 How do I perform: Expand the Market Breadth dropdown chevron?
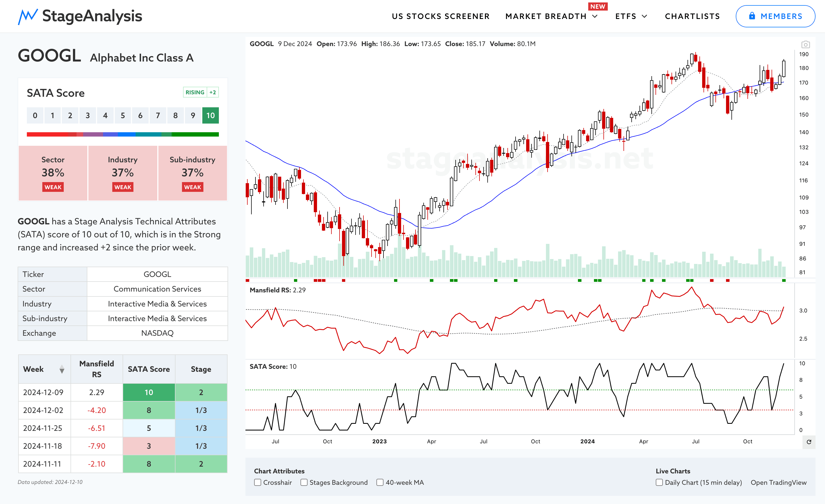pos(595,16)
